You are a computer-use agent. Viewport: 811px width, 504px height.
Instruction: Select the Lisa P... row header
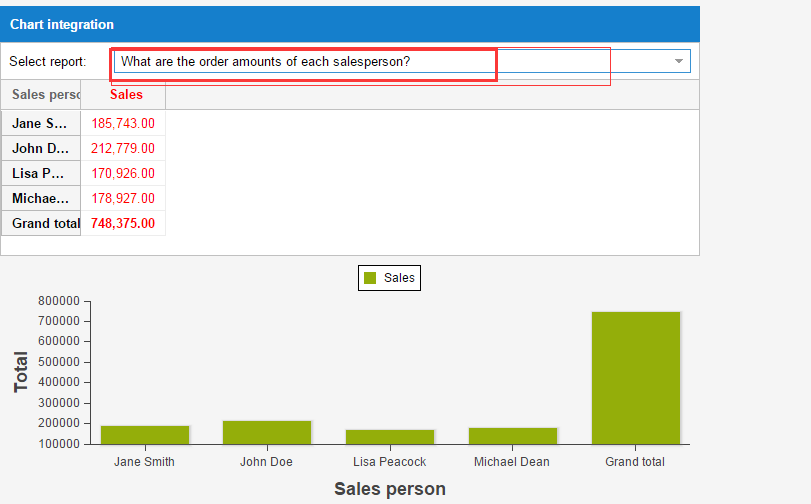click(41, 173)
